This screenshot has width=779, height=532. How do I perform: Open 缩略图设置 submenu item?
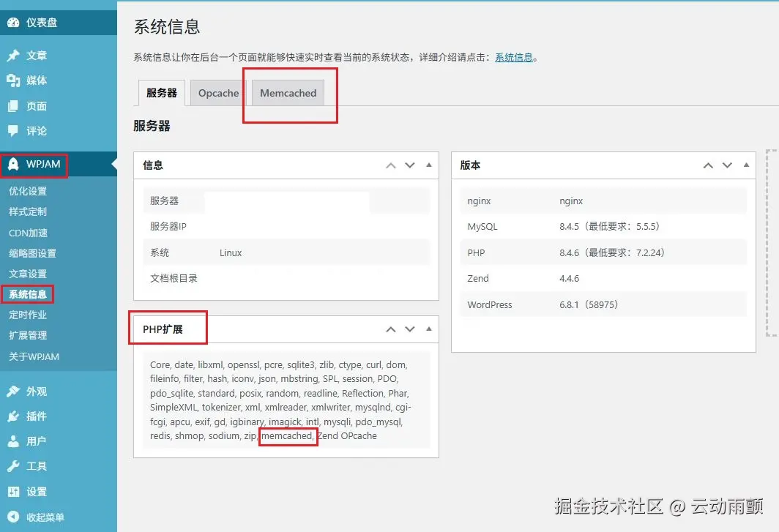pos(33,253)
